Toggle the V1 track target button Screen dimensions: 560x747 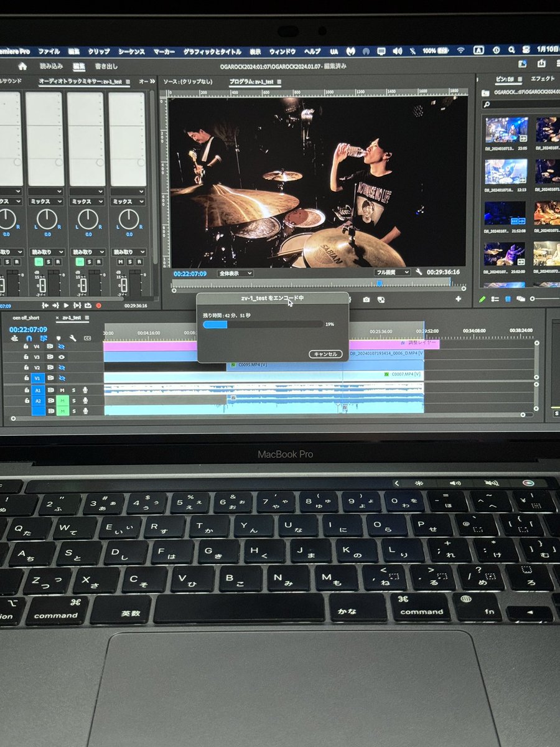click(x=37, y=378)
